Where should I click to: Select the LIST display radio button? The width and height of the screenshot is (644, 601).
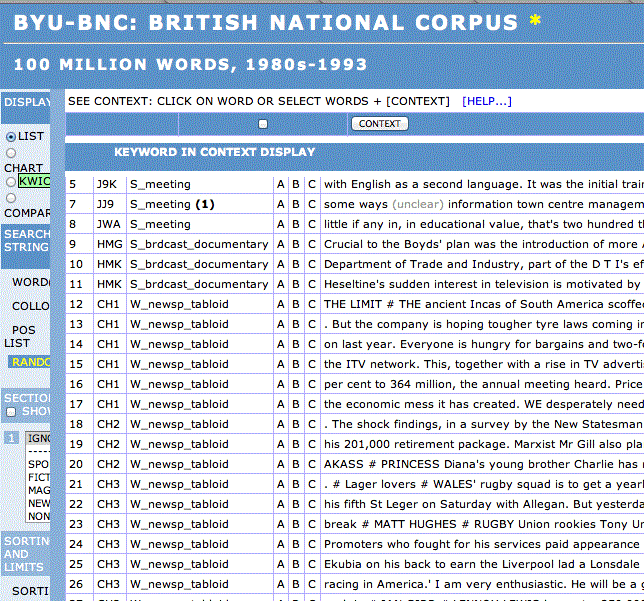click(11, 137)
